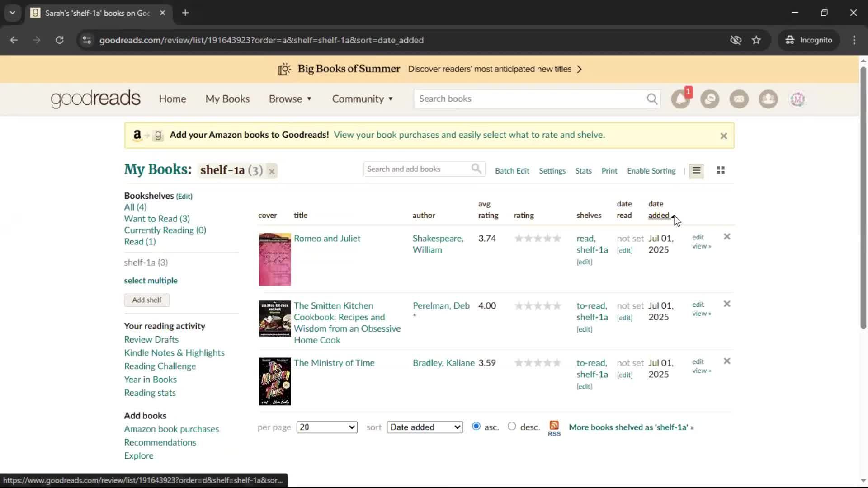Rate The Ministry of Time one star
The image size is (868, 488).
[519, 362]
